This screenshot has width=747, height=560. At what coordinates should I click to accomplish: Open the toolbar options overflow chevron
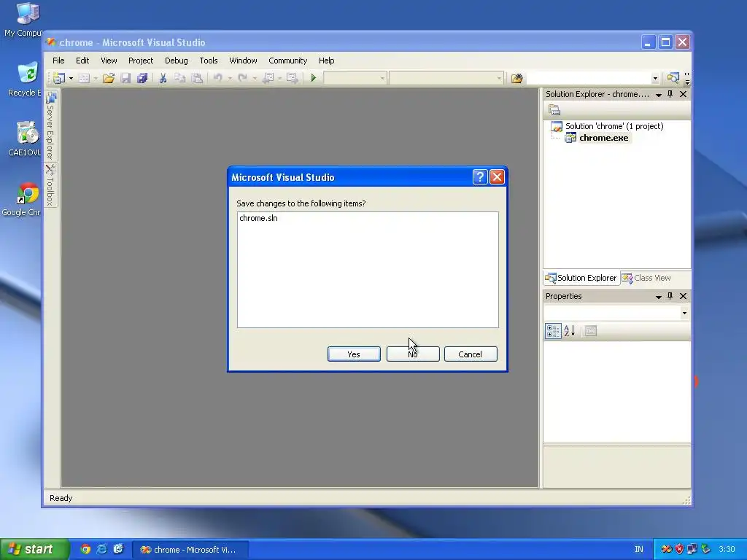(687, 78)
